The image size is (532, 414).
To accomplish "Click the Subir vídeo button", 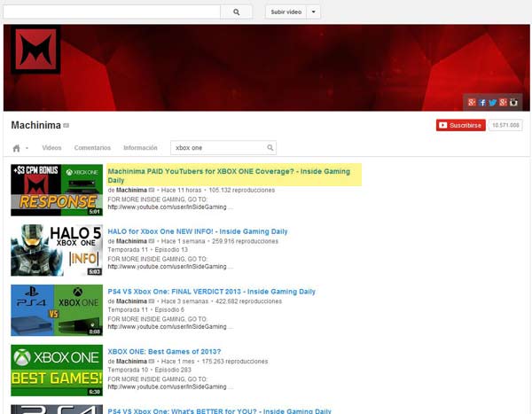I will tap(286, 12).
